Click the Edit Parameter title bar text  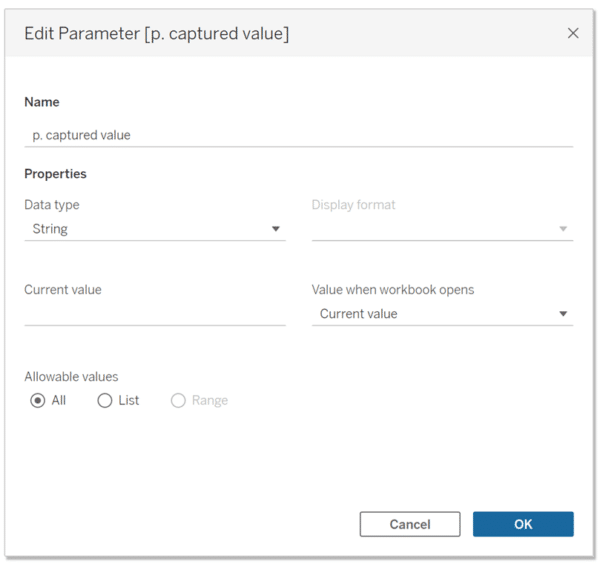coord(157,34)
